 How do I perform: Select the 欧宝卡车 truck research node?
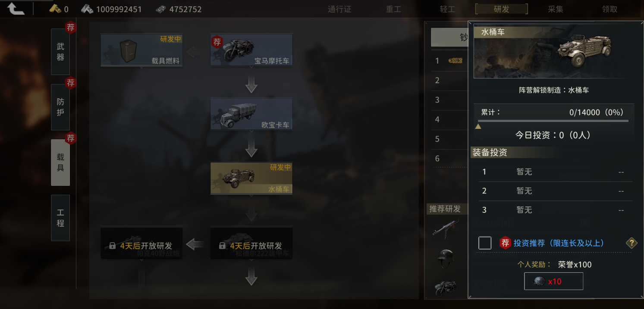coord(251,114)
